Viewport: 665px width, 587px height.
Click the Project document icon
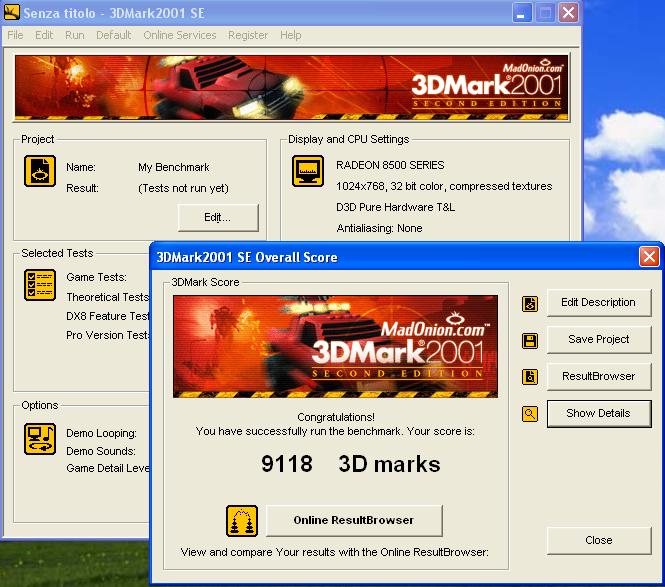[40, 171]
